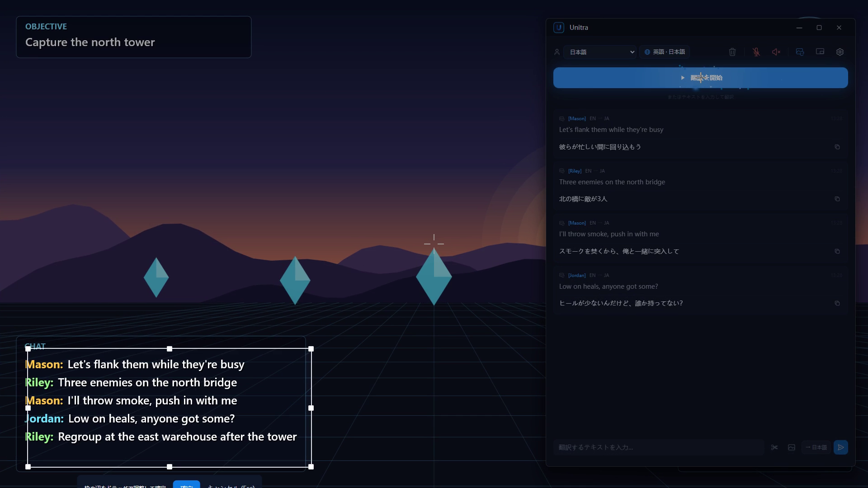This screenshot has width=868, height=488.
Task: Click the 英語・日本語 language pair button
Action: [x=665, y=52]
